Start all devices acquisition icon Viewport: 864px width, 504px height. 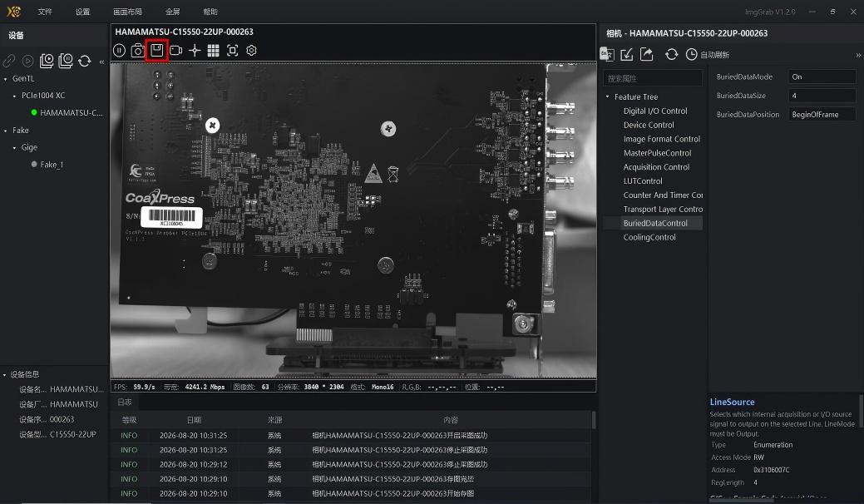coord(47,61)
